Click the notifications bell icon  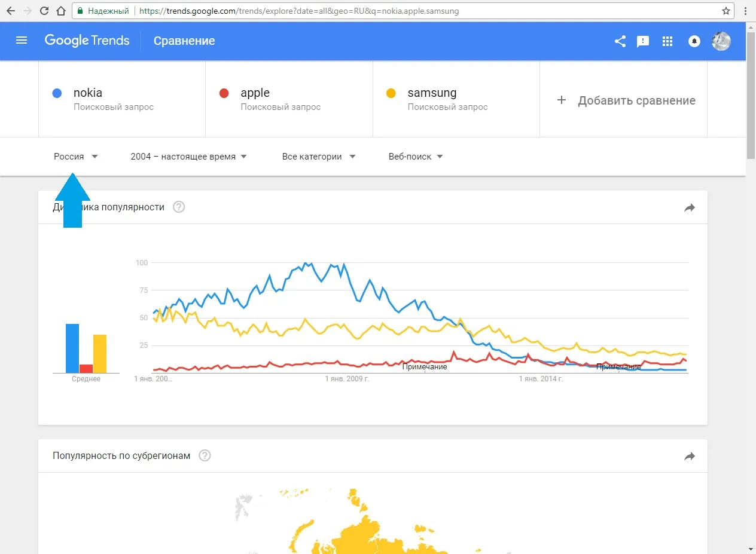[x=694, y=41]
